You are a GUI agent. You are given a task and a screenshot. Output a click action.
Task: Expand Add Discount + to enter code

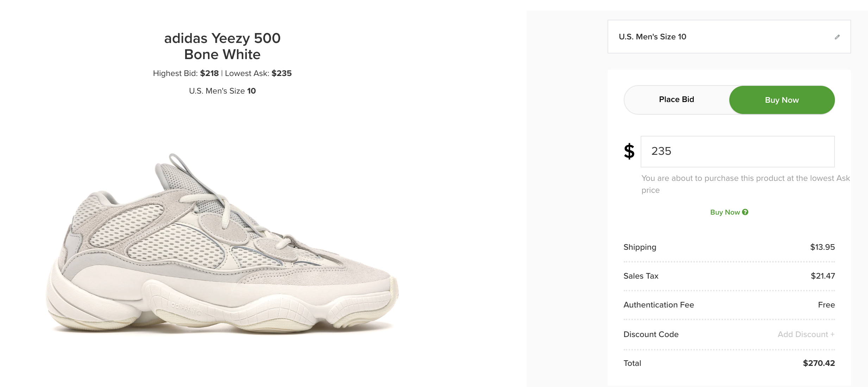click(806, 334)
